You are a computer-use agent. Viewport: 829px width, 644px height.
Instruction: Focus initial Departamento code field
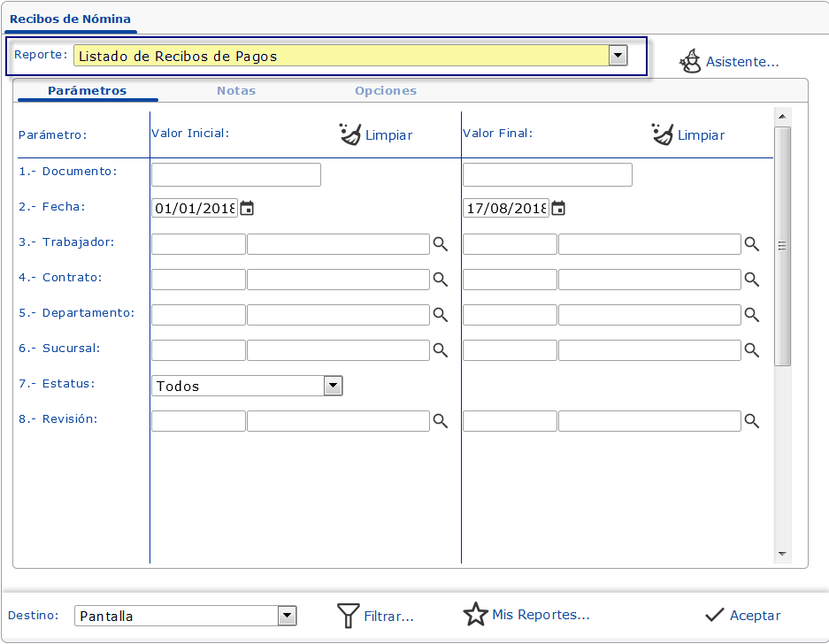(x=198, y=315)
